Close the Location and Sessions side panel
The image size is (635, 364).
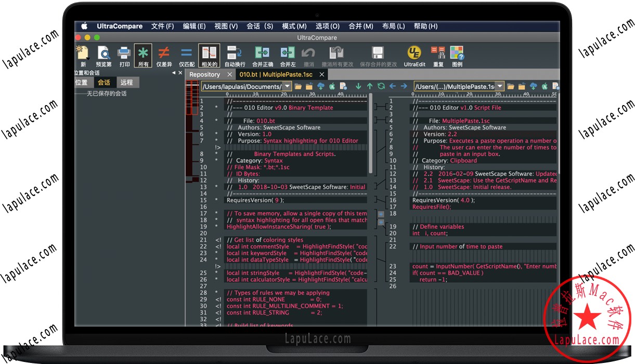[180, 73]
